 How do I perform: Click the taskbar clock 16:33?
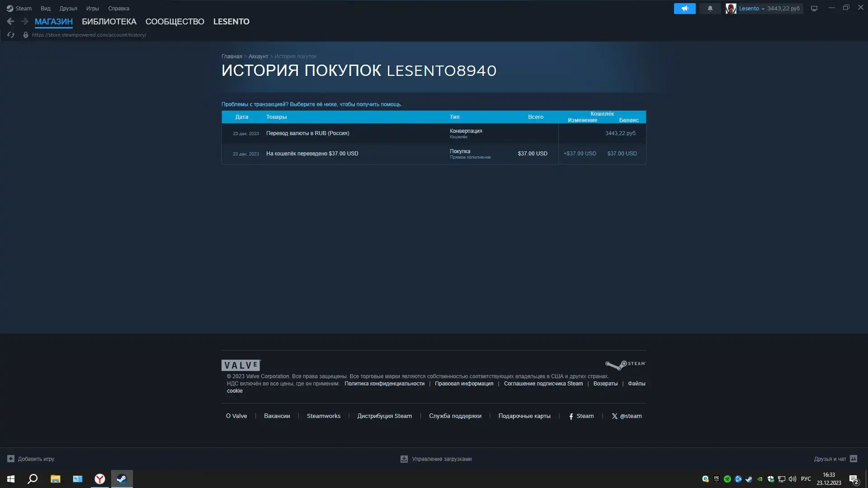[829, 479]
